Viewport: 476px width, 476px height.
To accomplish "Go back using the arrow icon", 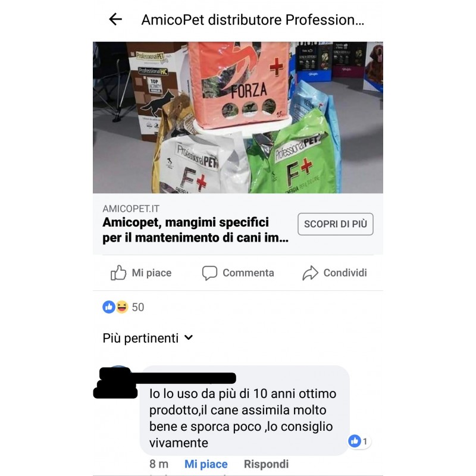I will (x=115, y=20).
